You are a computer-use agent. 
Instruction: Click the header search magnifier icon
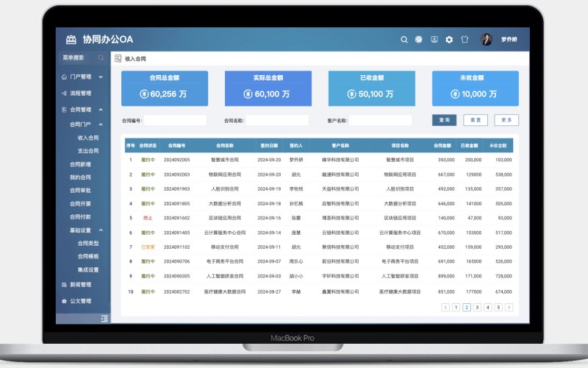click(404, 40)
